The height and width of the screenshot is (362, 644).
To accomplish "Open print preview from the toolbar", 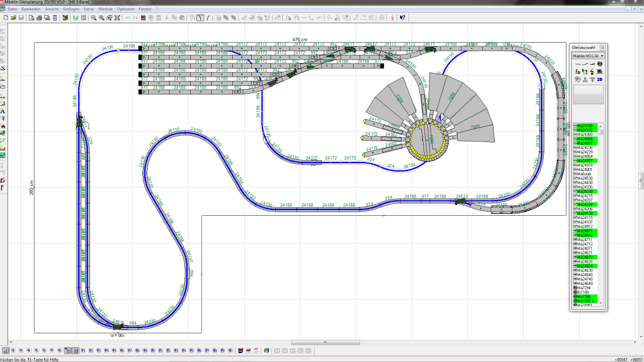I will (x=32, y=18).
